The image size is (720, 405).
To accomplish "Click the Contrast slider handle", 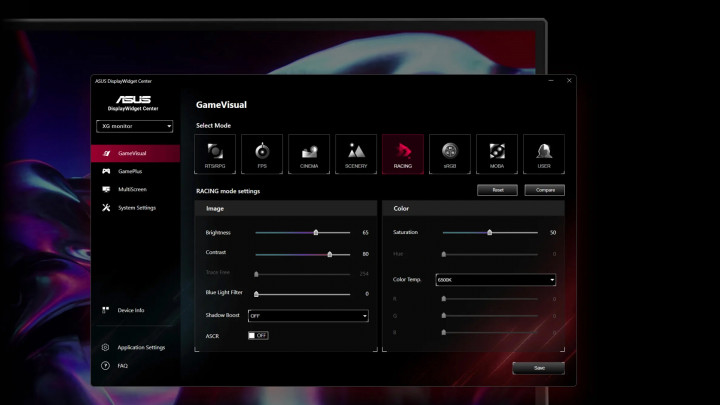I will 330,254.
